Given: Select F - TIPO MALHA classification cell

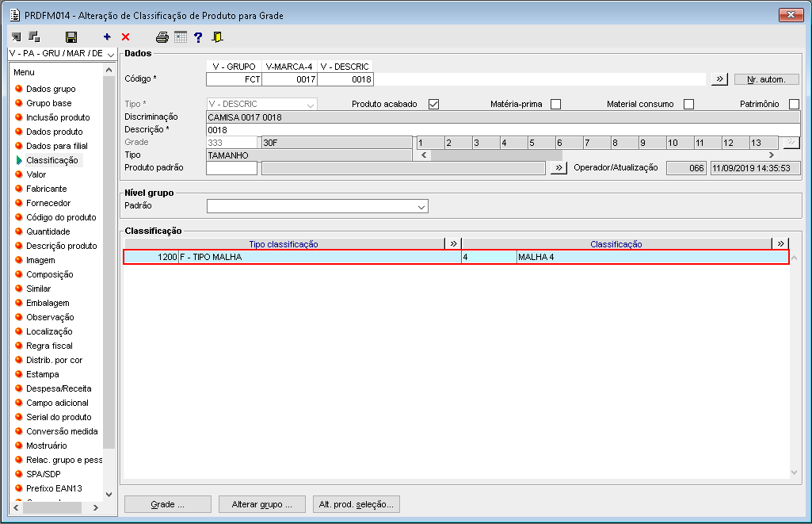Looking at the screenshot, I should [x=319, y=257].
